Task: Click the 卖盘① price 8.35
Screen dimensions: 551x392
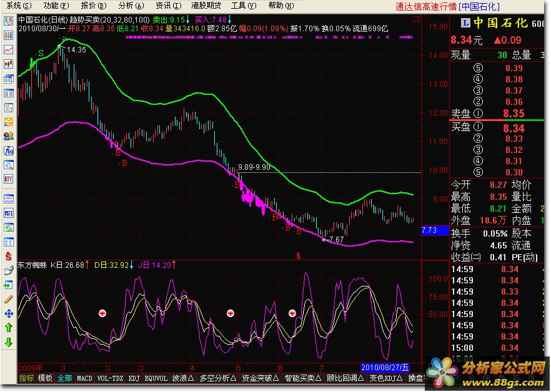Action: click(514, 114)
